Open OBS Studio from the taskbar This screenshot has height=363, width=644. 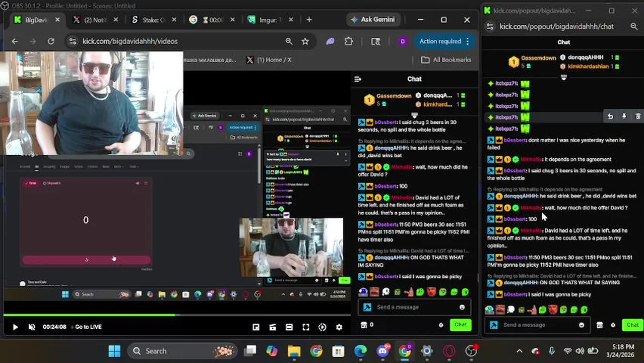coord(471,351)
